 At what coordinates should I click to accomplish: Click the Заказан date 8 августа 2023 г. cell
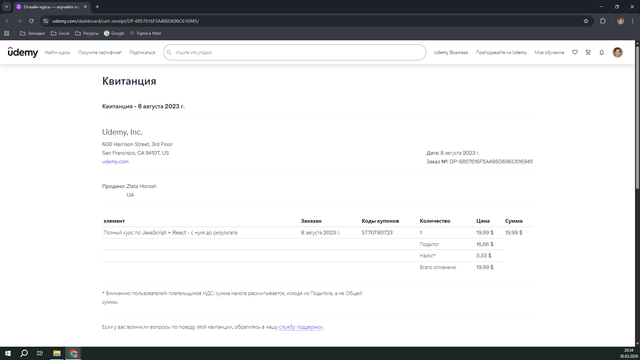point(320,233)
